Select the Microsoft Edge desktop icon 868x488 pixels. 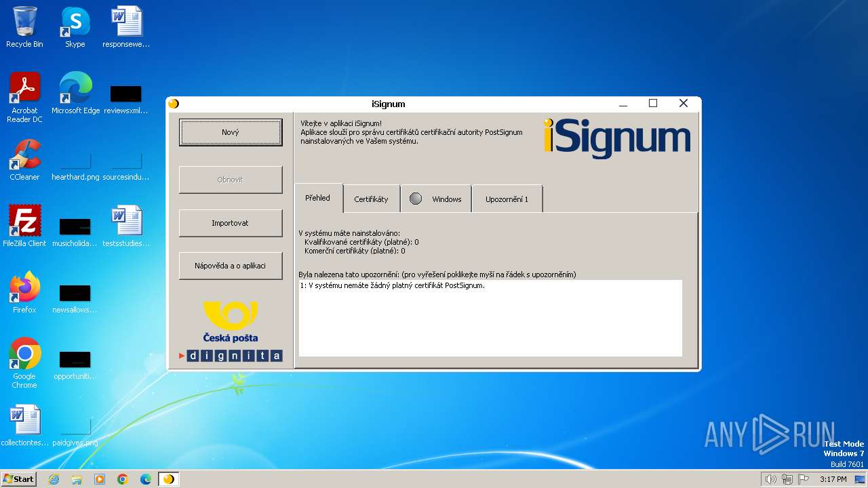tap(75, 94)
